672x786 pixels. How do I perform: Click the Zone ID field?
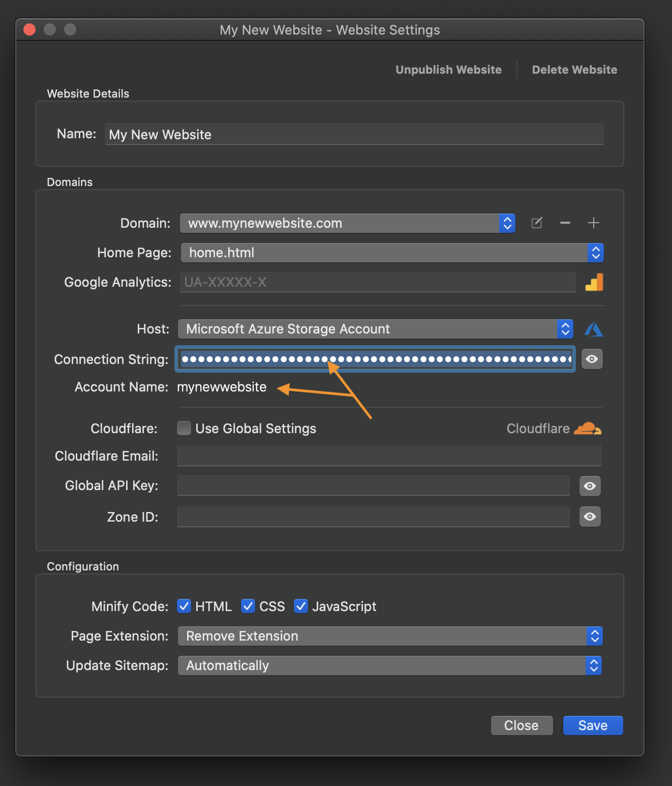(373, 517)
